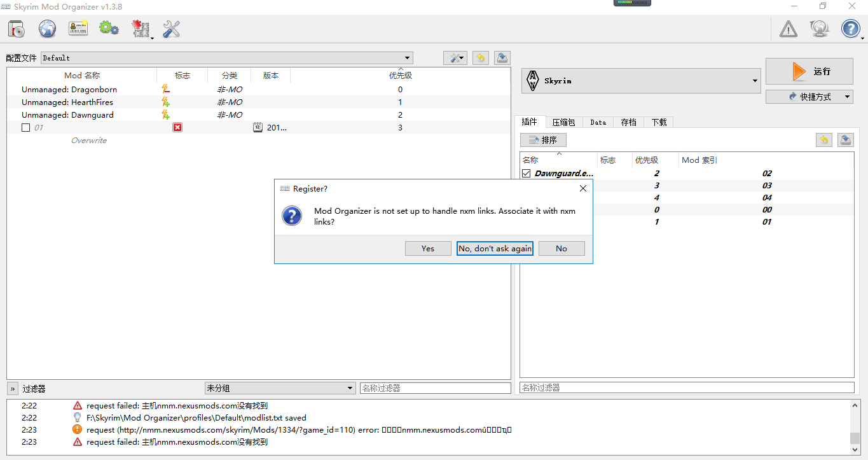Viewport: 868px width, 460px height.
Task: Click the plugins 名称过滤器 input field
Action: [687, 387]
